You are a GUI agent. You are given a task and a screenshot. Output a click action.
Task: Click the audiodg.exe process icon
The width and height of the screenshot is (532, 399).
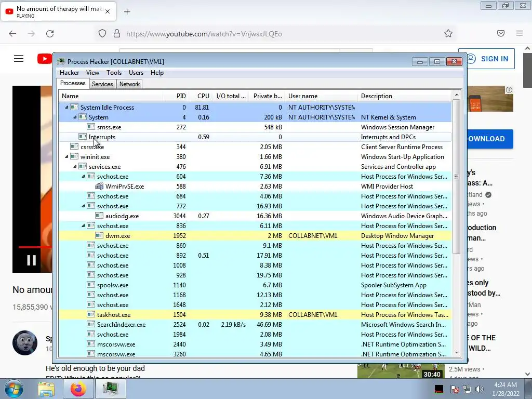(x=99, y=216)
